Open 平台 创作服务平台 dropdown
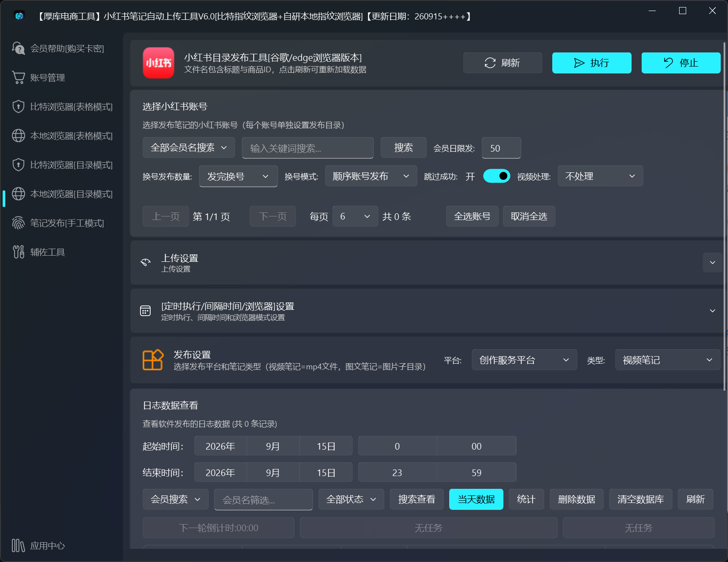 click(x=524, y=360)
